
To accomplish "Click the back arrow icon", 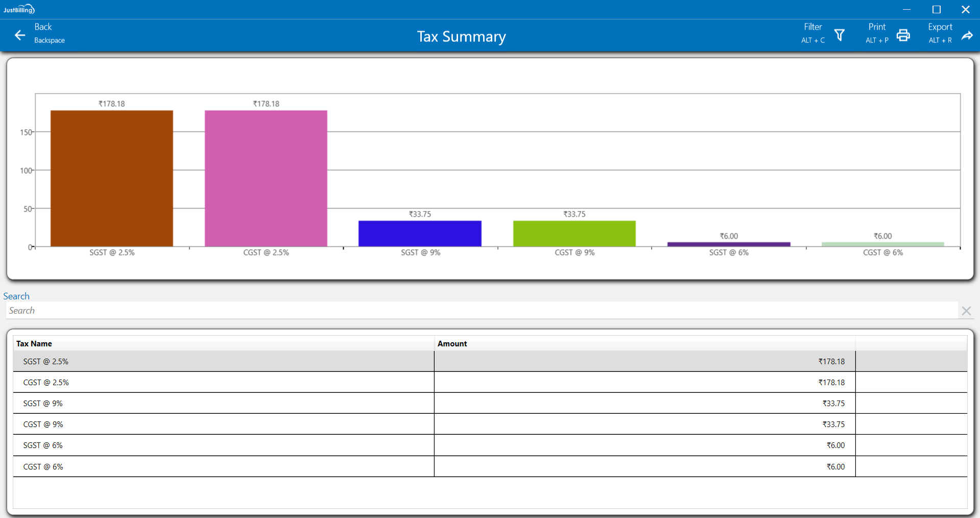I will click(20, 35).
